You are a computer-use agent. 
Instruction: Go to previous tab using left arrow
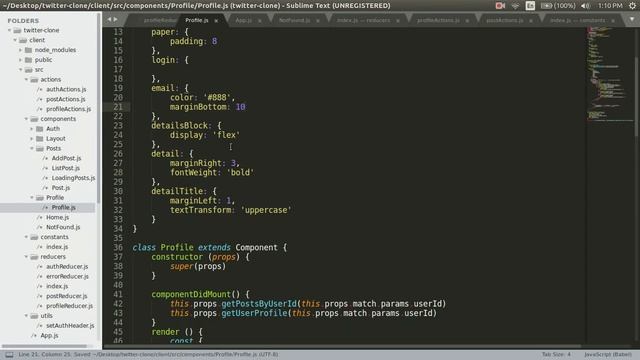[x=109, y=19]
